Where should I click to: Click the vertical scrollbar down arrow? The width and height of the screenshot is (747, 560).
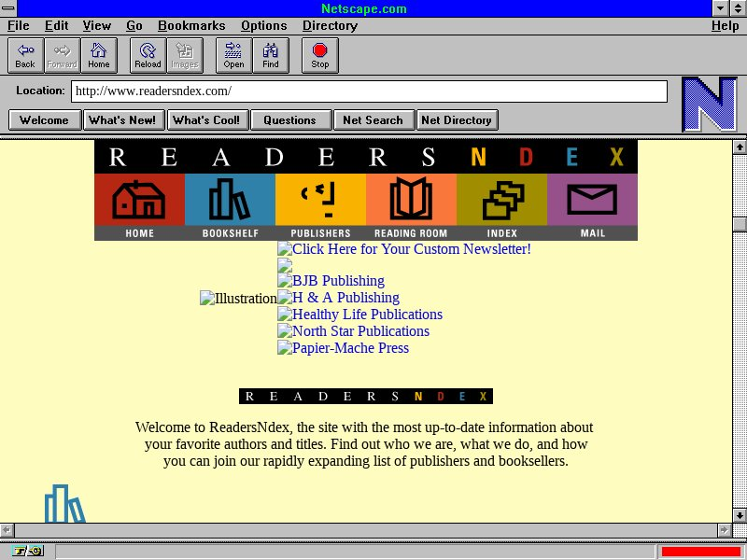point(740,515)
